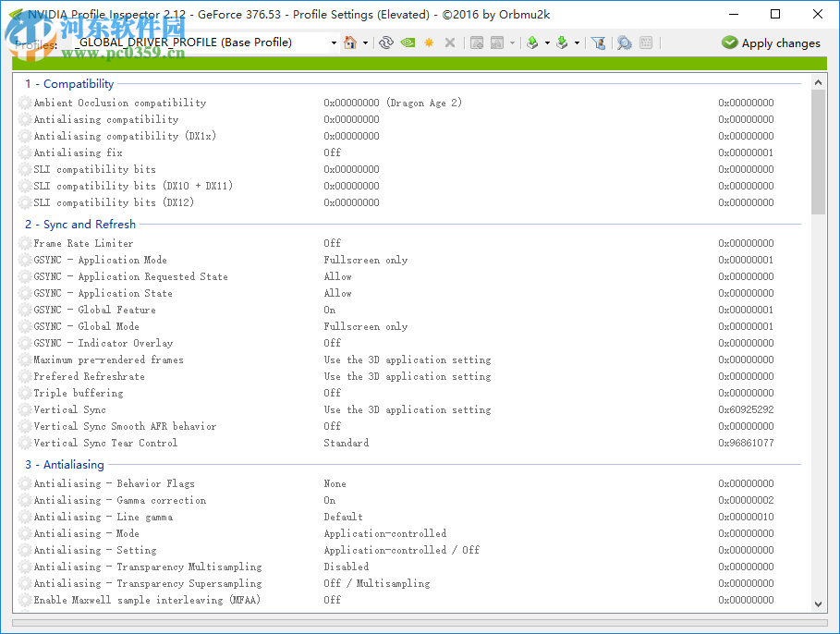This screenshot has width=840, height=634.
Task: Click 'Fullscreen only' value of GSYNC - Global Mode
Action: click(x=365, y=326)
